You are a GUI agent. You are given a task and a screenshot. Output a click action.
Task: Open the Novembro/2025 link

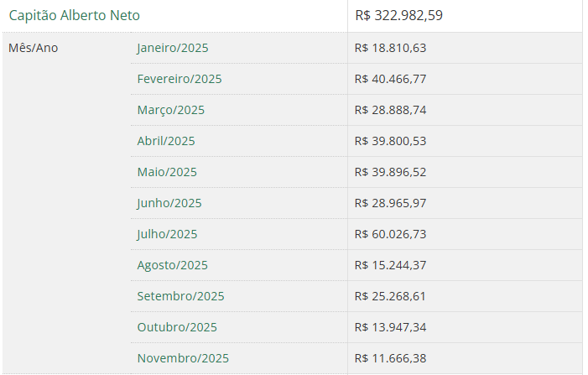coord(182,358)
